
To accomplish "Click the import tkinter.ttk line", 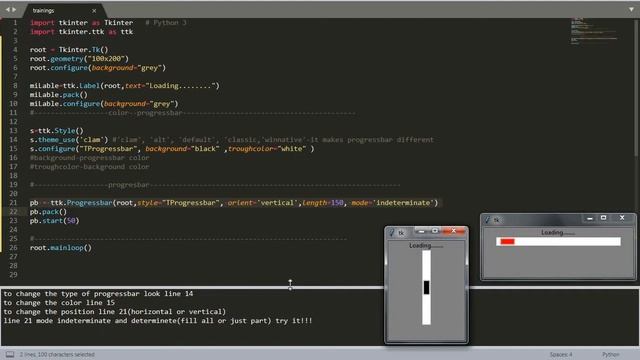I will (81, 32).
